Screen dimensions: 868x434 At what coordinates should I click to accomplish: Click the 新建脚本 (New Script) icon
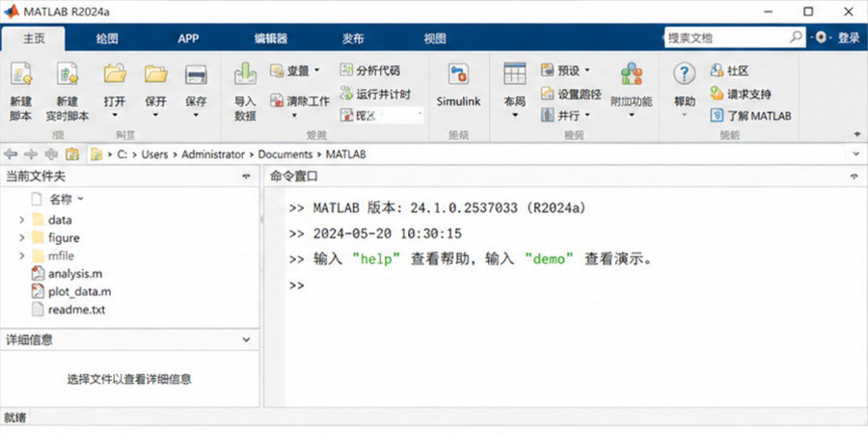21,73
